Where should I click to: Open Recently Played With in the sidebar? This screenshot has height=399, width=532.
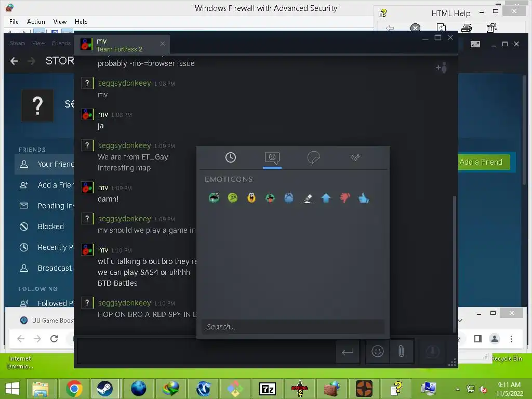tap(45, 247)
